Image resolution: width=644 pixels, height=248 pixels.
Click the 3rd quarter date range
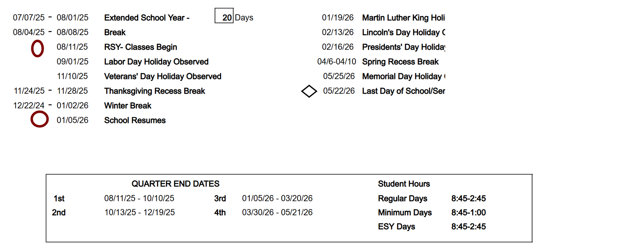277,198
